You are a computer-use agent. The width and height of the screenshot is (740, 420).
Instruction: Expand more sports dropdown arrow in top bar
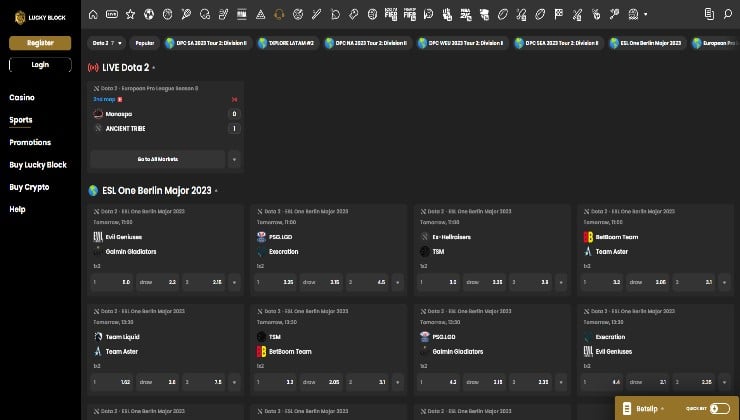click(x=646, y=15)
